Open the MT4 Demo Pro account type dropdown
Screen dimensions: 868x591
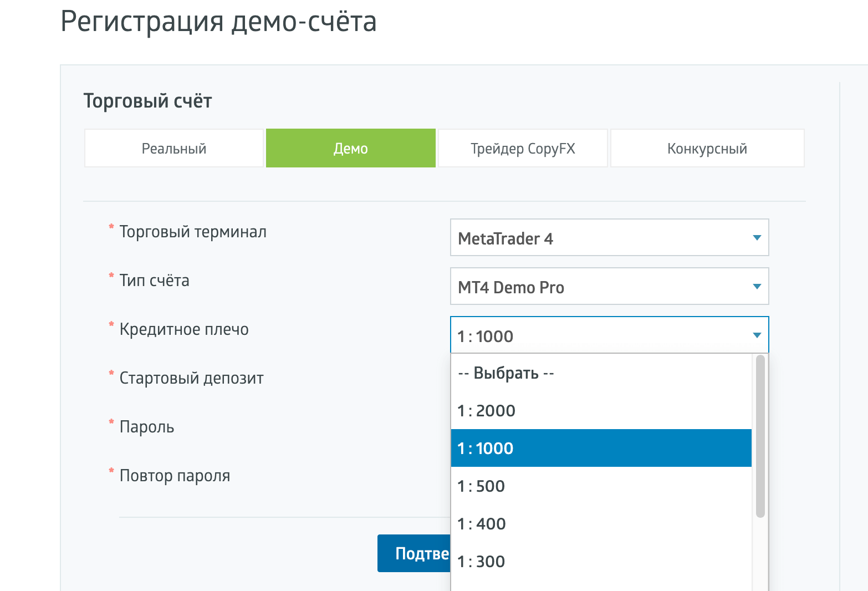pyautogui.click(x=601, y=287)
